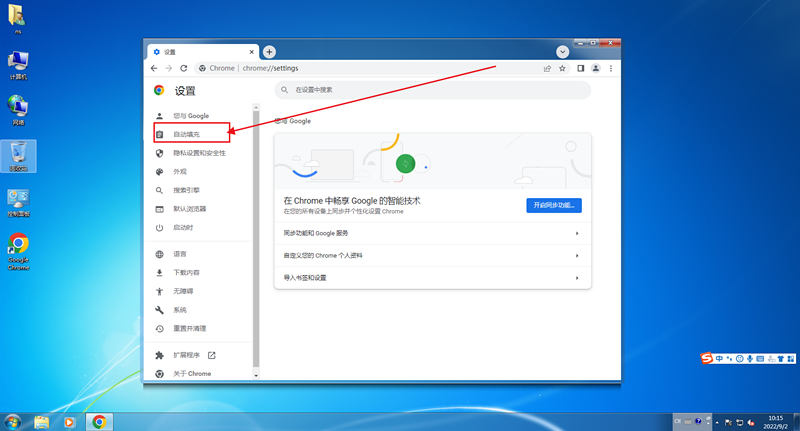Expand 自定义您的 Chrome 个人资料 row

coord(432,255)
